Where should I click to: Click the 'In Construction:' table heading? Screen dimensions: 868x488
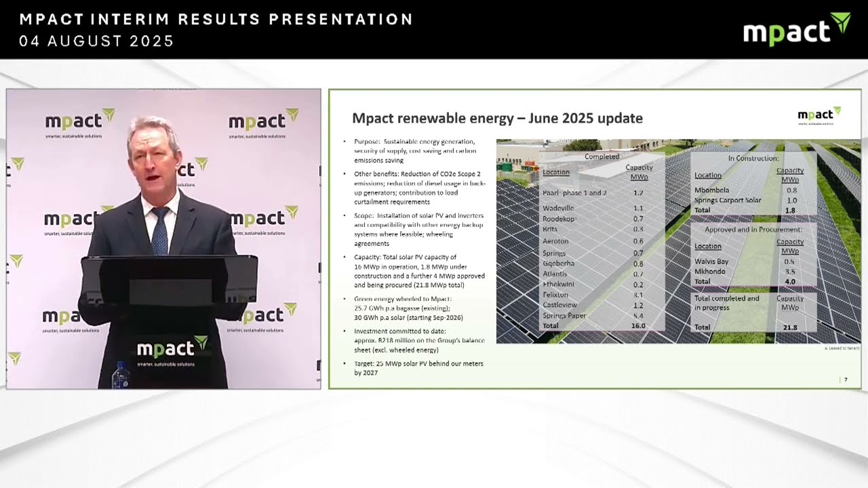(753, 158)
